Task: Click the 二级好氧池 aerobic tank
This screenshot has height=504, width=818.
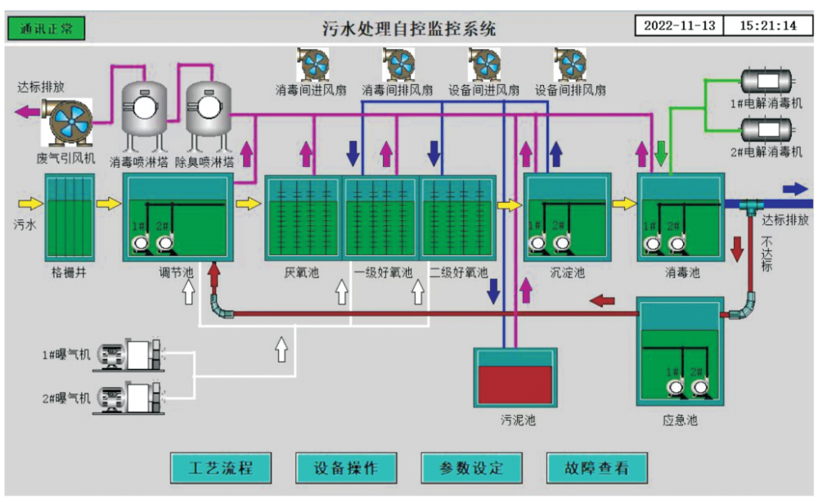Action: pyautogui.click(x=457, y=218)
